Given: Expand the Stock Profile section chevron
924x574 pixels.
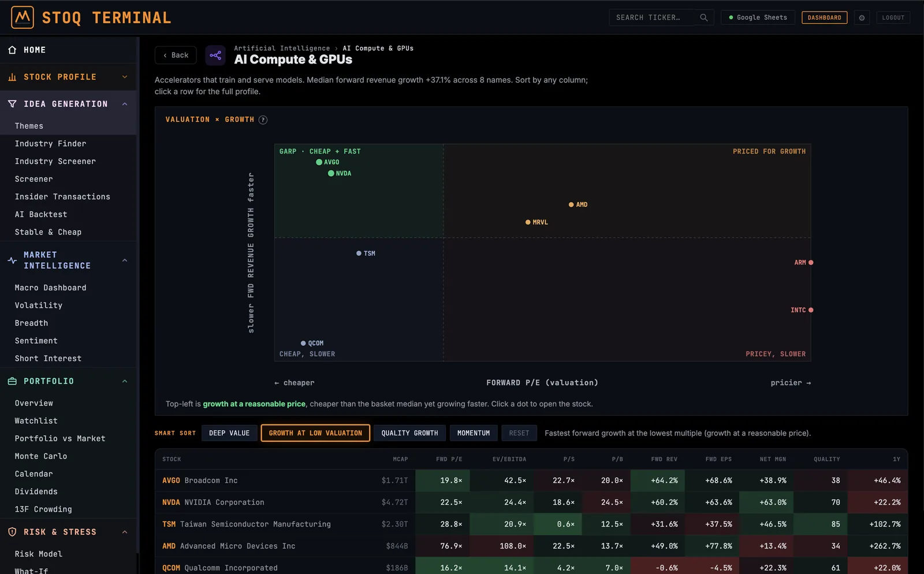Looking at the screenshot, I should tap(125, 77).
